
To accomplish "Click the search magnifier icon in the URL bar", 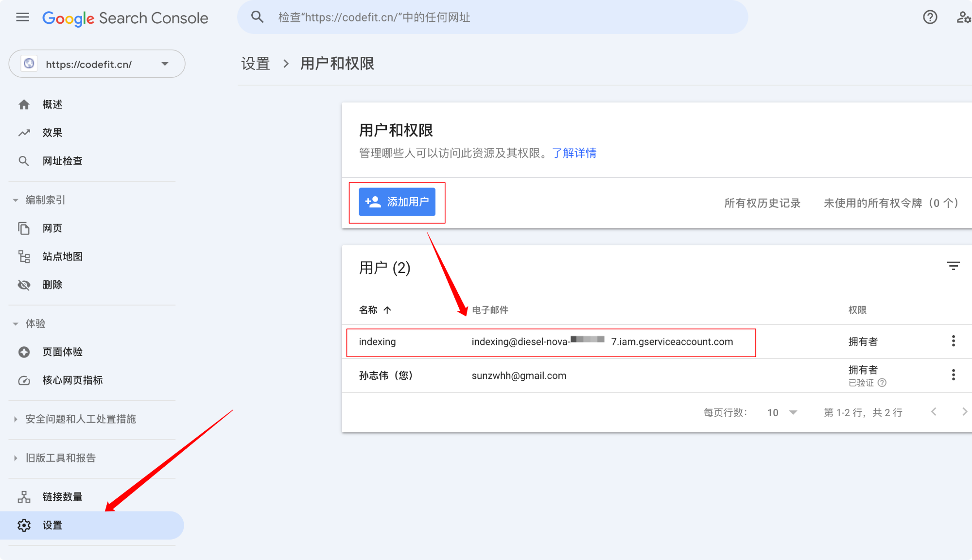I will pyautogui.click(x=257, y=17).
